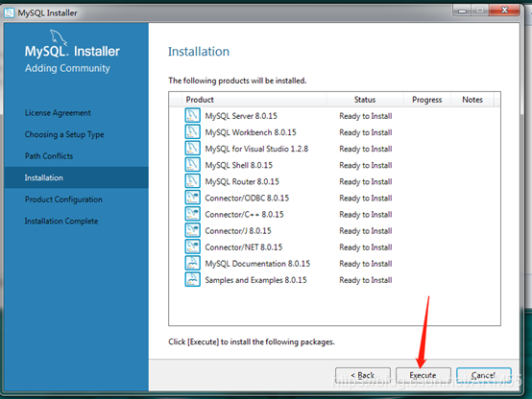Click the MySQL Server 8.0.15 product icon
Viewport: 532px width, 399px height.
tap(192, 115)
